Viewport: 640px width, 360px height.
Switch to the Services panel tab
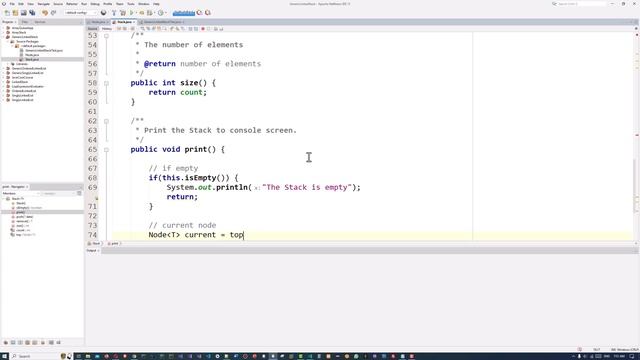tap(40, 22)
